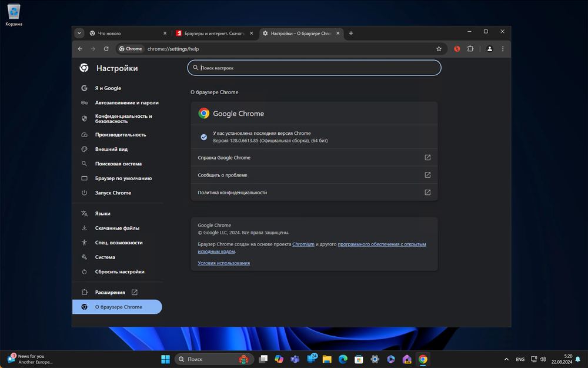Open Microsoft Store from taskbar
The width and height of the screenshot is (588, 368).
tap(359, 359)
